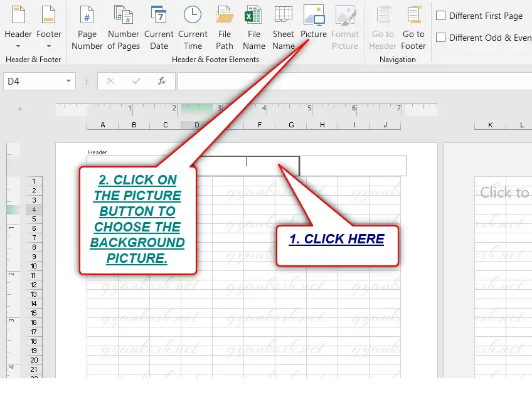The height and width of the screenshot is (419, 532).
Task: Confirm entry with checkmark icon
Action: pyautogui.click(x=136, y=81)
